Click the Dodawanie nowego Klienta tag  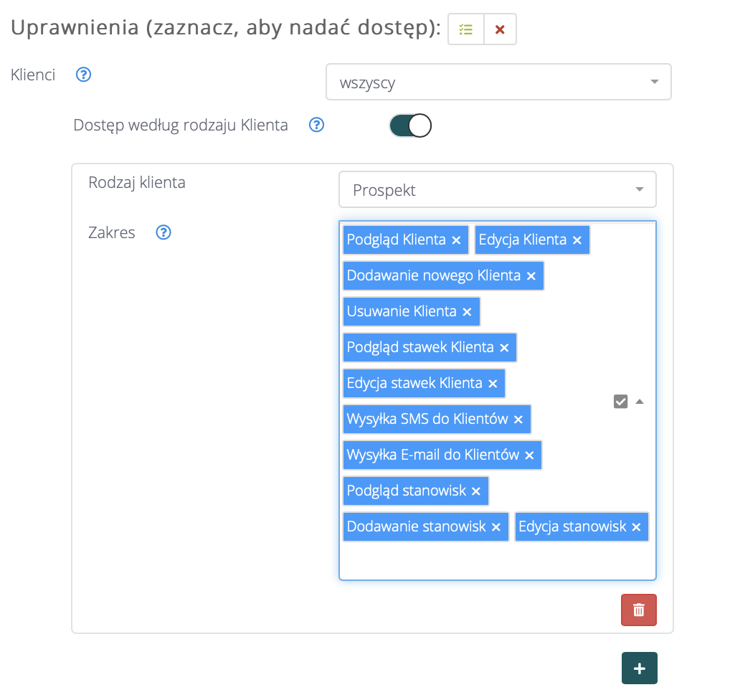433,275
